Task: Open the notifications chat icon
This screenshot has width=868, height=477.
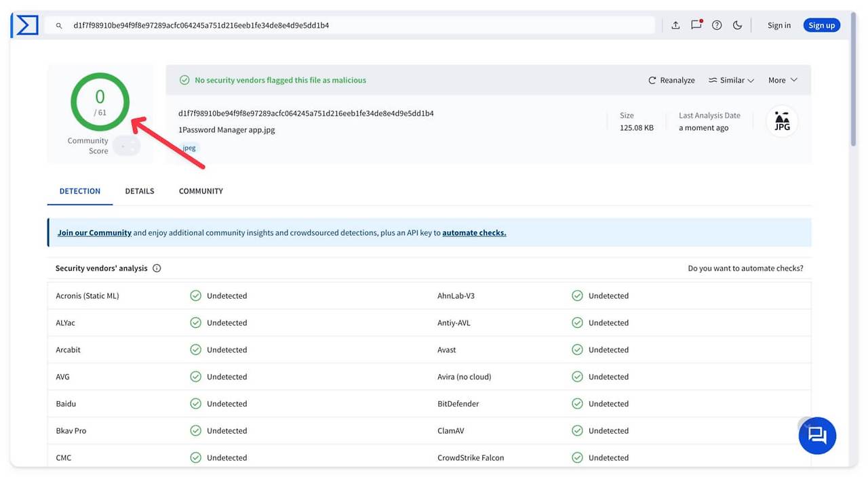Action: (x=696, y=25)
